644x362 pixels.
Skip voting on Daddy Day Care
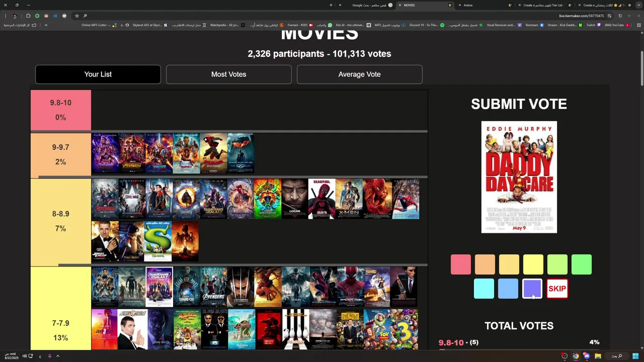557,289
